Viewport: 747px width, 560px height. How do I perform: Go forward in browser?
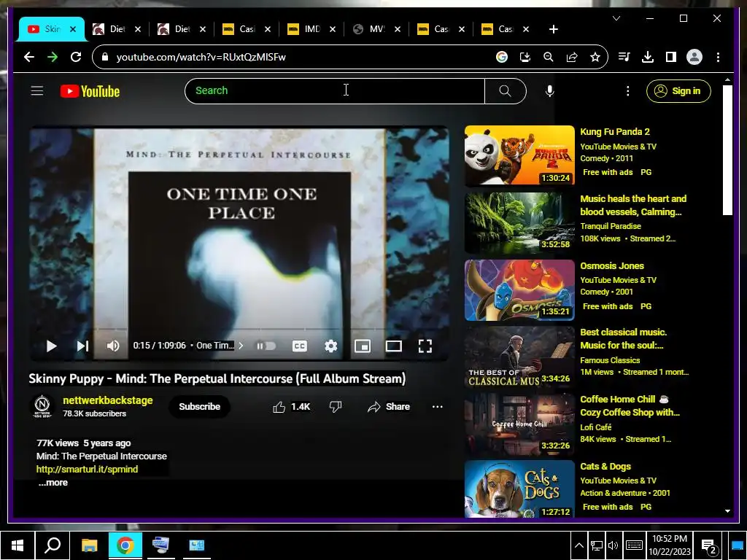pos(53,57)
